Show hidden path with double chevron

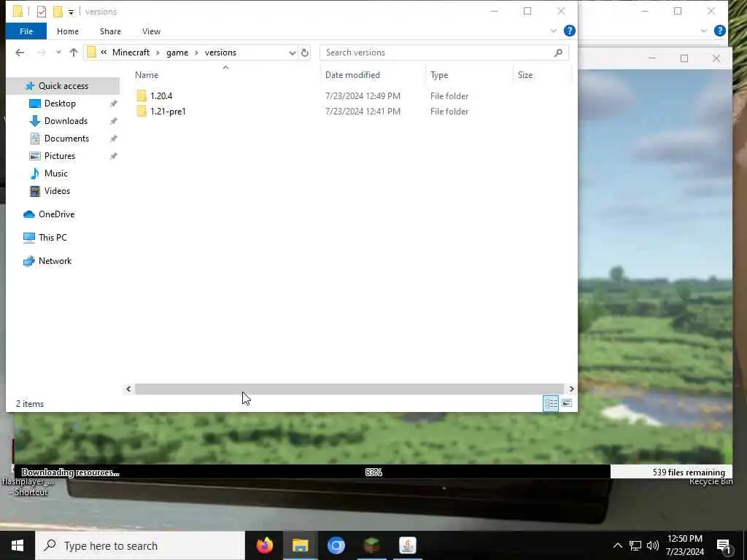(x=104, y=52)
